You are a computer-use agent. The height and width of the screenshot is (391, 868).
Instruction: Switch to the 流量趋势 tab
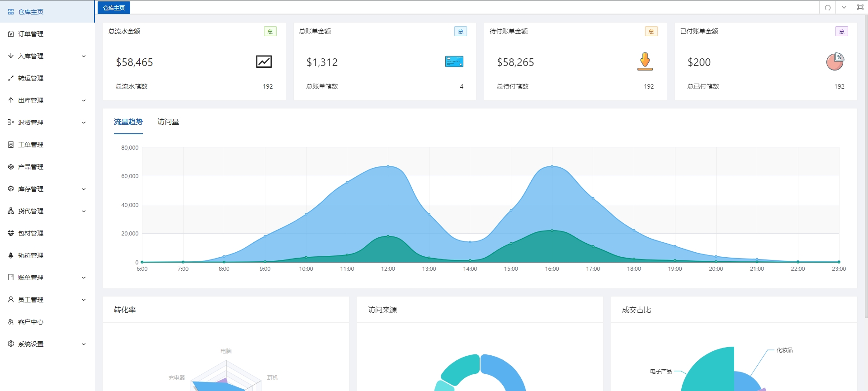128,122
